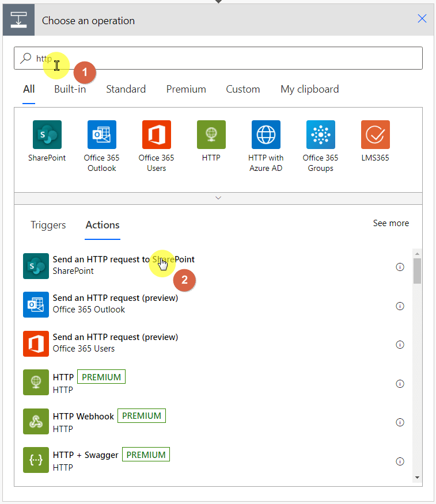Switch to the All tab

coord(29,89)
